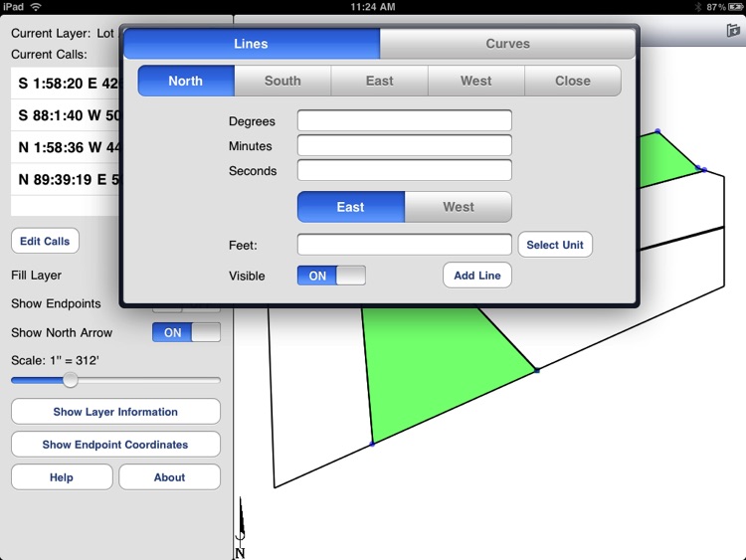Switch to the Lines tab
Viewport: 746px width, 560px height.
[252, 44]
